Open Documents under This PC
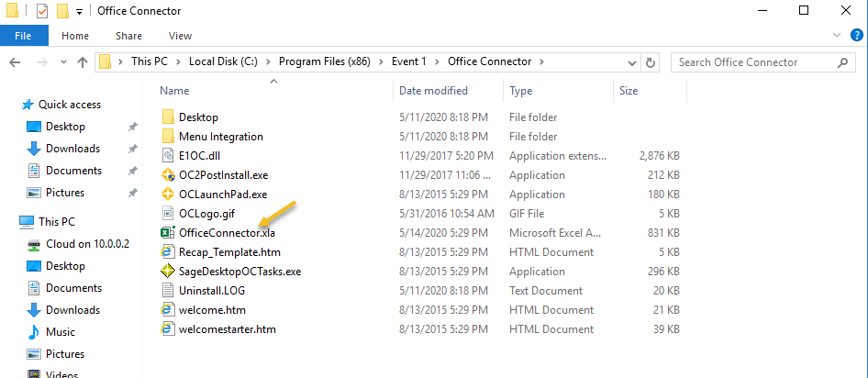The image size is (868, 378). tap(73, 288)
